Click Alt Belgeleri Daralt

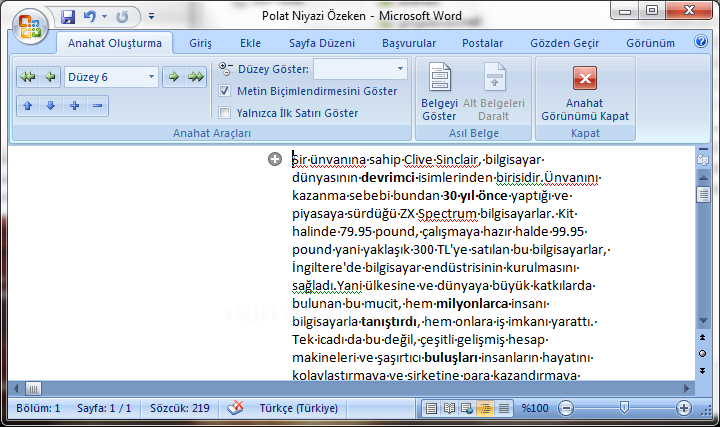(x=494, y=91)
